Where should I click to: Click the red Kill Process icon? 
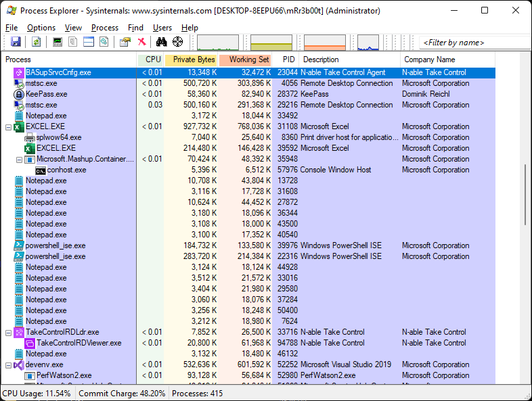coord(142,42)
